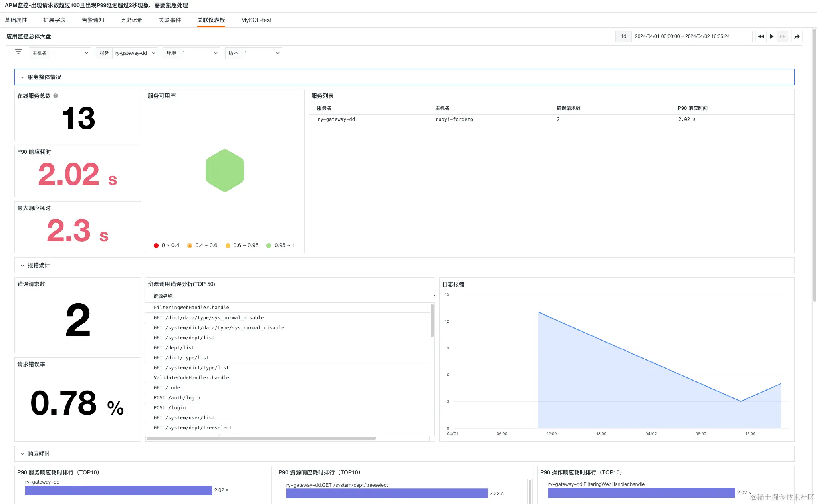Viewport: 817px width, 504px height.
Task: Click the resource table horizontal scrollbar
Action: pyautogui.click(x=261, y=438)
